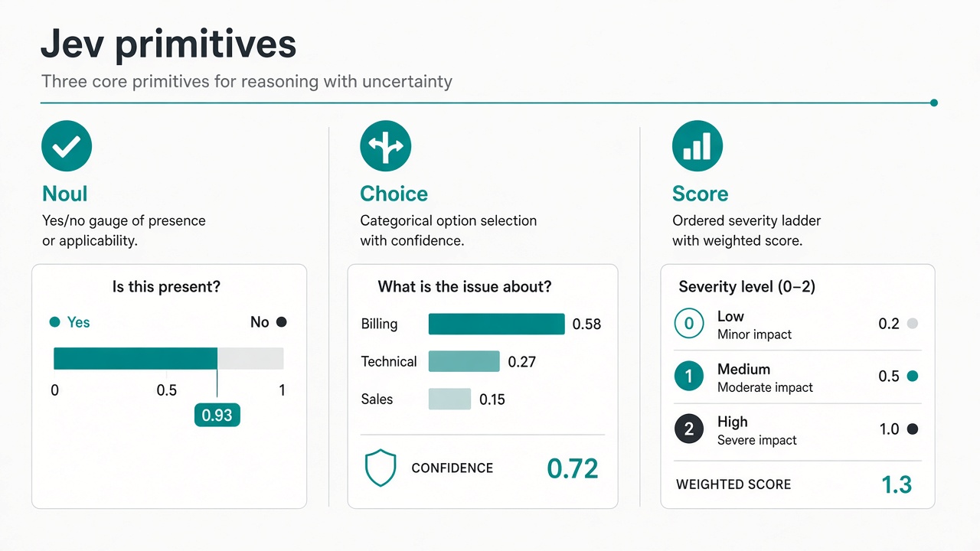This screenshot has height=551, width=980.
Task: Click the dark dot beside 1.0
Action: (x=912, y=429)
